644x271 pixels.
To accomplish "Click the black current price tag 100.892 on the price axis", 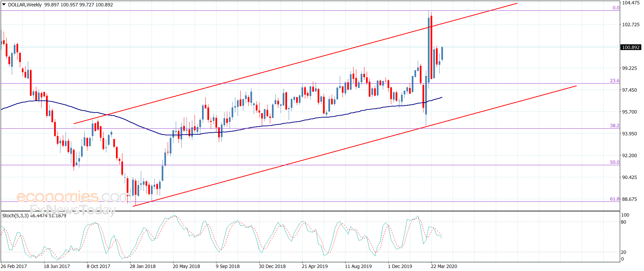I will pyautogui.click(x=631, y=47).
